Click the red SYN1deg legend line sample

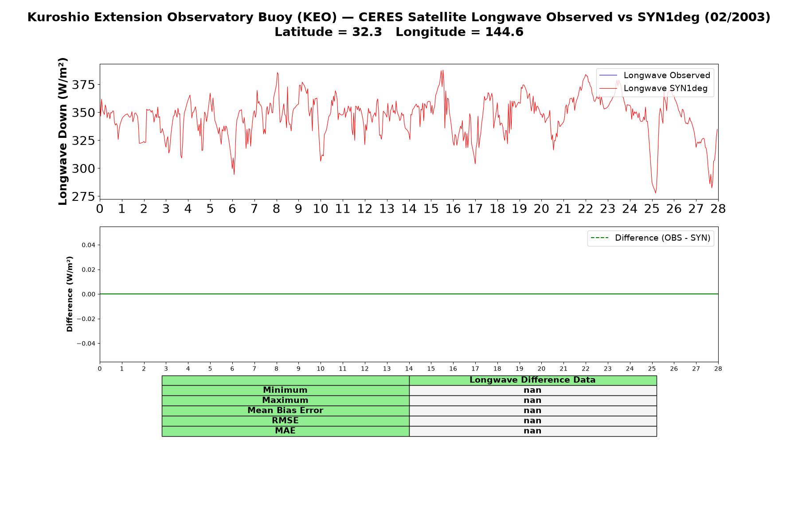coord(608,89)
